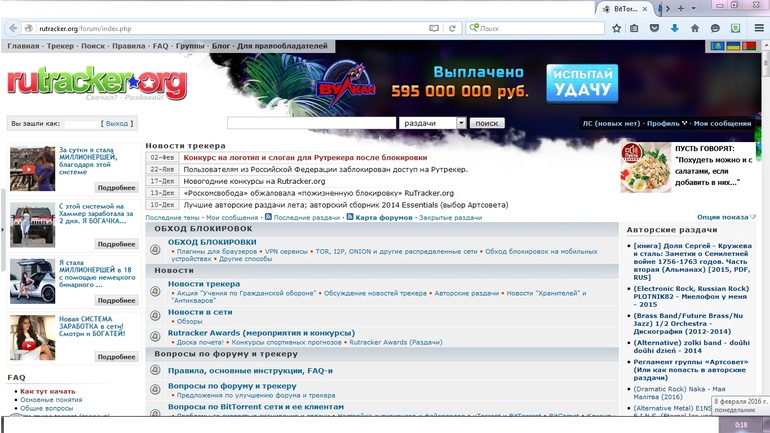Click forum icon beside Rutracker Awards

tap(155, 336)
